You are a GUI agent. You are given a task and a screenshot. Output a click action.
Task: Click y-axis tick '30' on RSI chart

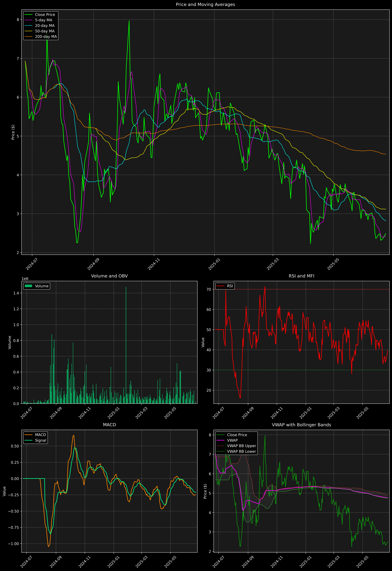point(209,370)
